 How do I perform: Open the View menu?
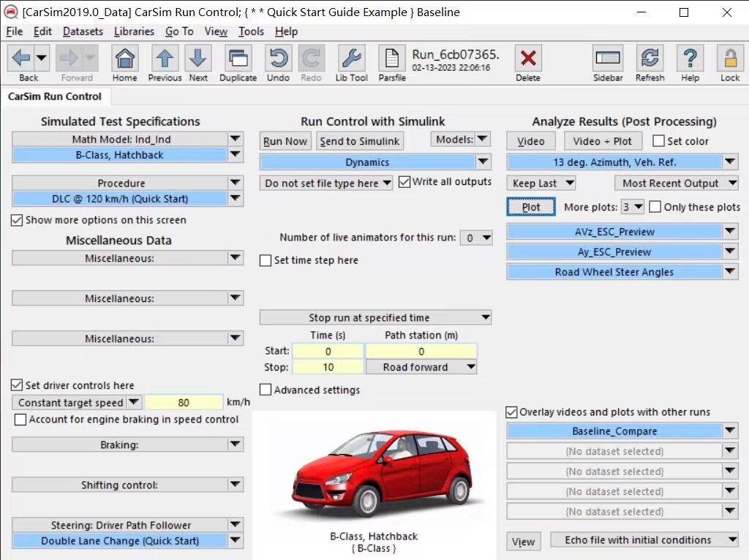[x=216, y=31]
